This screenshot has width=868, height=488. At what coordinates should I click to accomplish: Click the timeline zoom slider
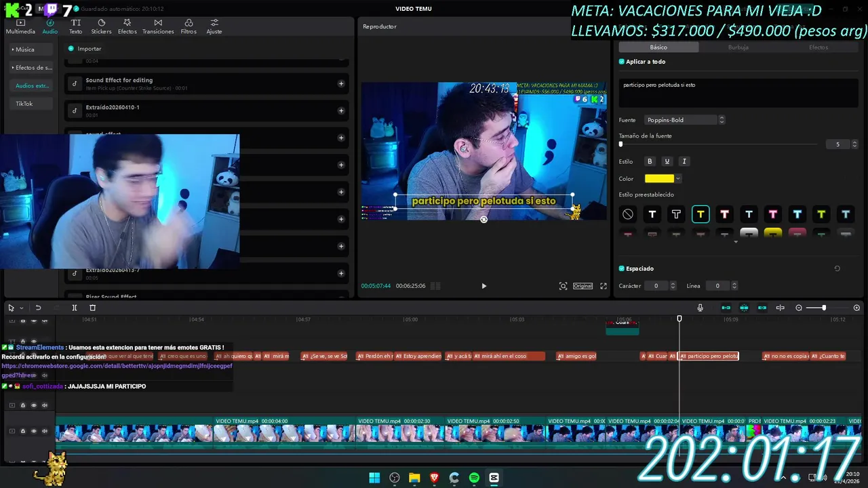[827, 308]
